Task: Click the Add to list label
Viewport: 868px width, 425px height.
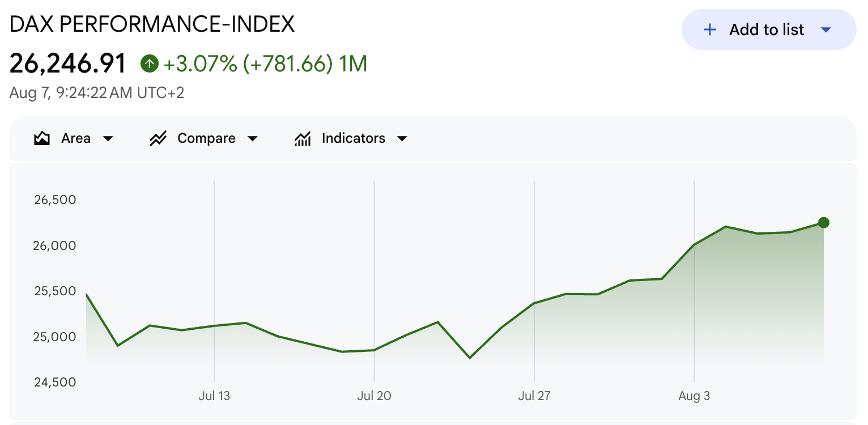Action: tap(767, 30)
